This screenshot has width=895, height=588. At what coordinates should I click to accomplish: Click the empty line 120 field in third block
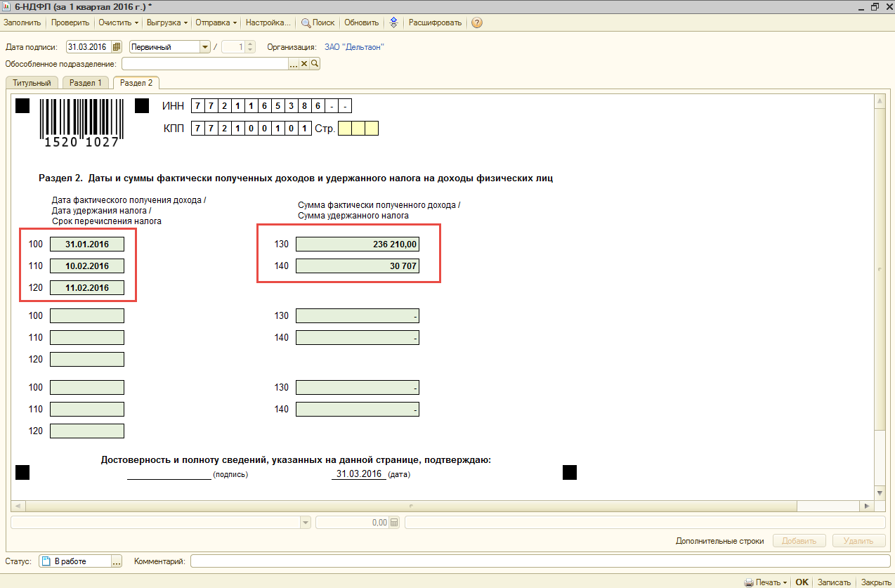click(87, 431)
